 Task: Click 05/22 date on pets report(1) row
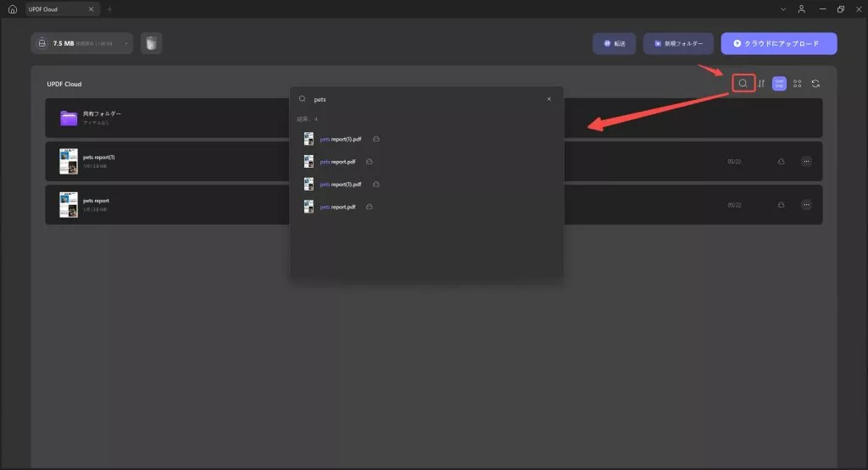click(x=734, y=162)
